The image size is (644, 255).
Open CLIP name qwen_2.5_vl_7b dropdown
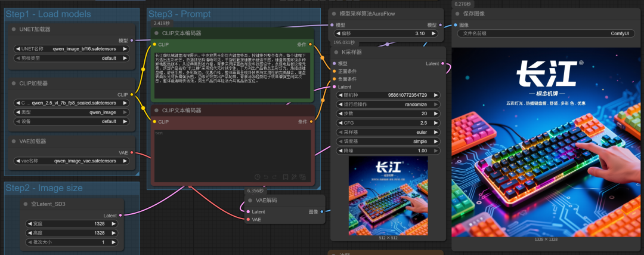click(72, 103)
